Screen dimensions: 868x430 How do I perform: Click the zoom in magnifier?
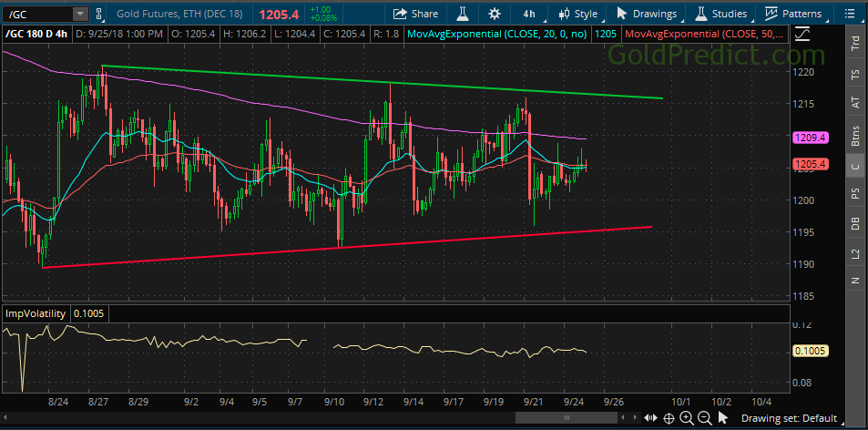coord(687,418)
